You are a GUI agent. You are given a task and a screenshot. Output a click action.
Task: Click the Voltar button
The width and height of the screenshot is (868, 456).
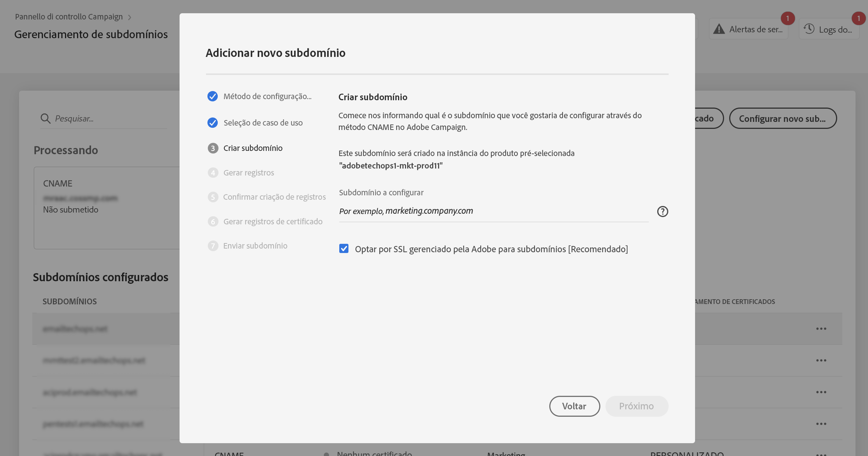(574, 406)
